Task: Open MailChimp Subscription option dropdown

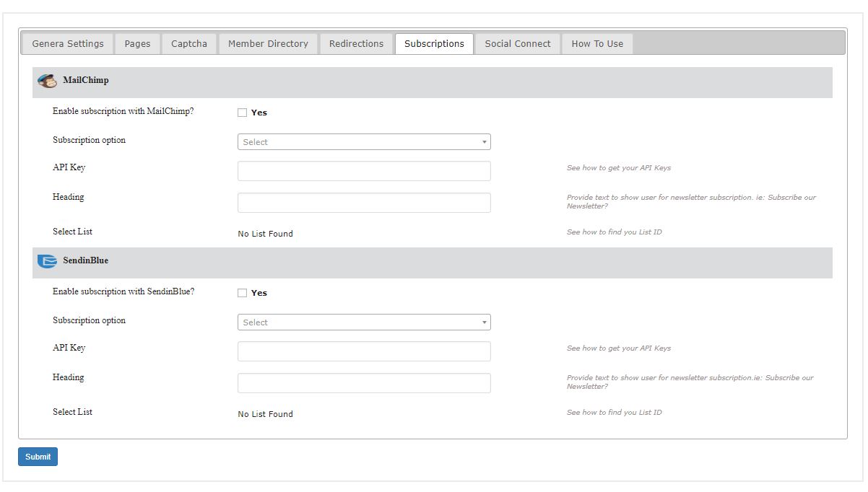Action: pos(364,142)
